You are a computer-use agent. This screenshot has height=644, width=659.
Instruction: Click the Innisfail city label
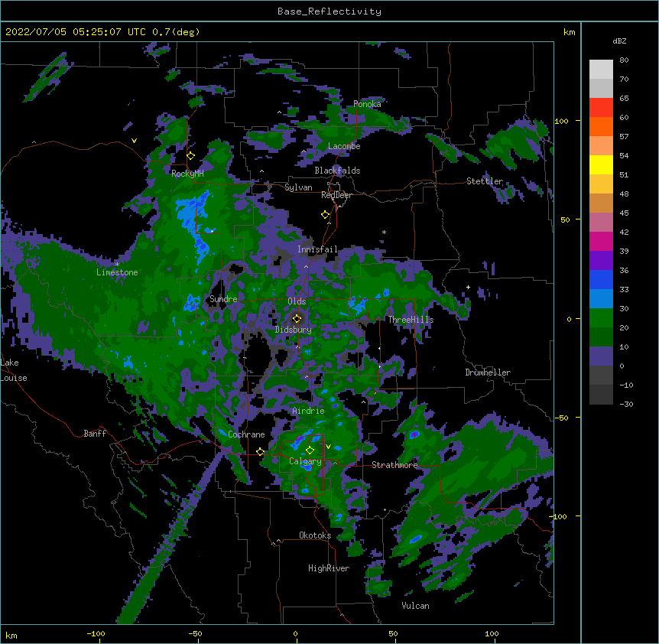click(317, 249)
